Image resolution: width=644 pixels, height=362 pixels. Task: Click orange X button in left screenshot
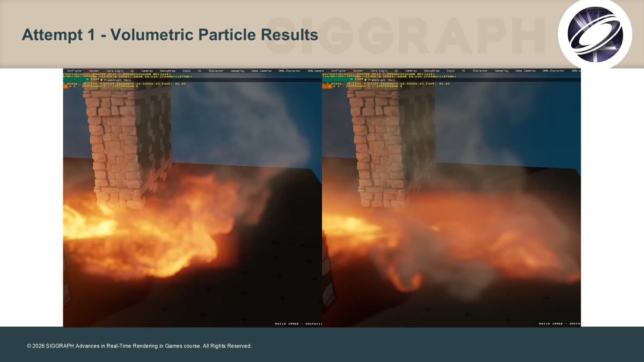[x=66, y=86]
